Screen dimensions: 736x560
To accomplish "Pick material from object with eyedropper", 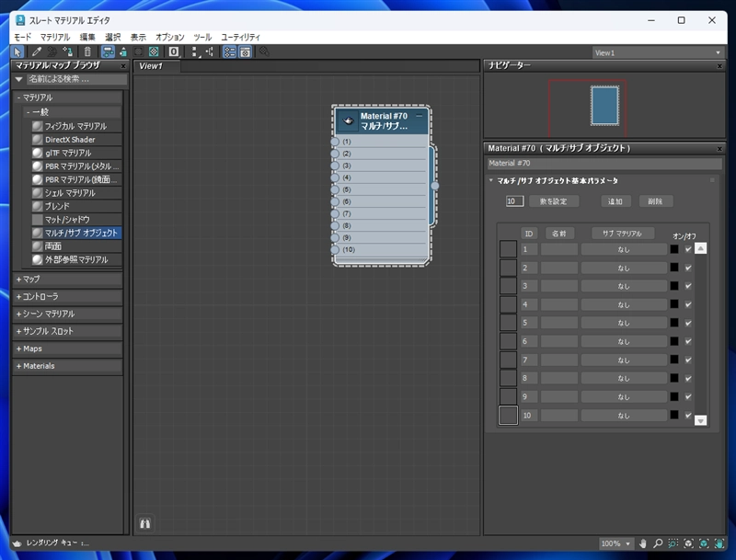I will point(36,51).
